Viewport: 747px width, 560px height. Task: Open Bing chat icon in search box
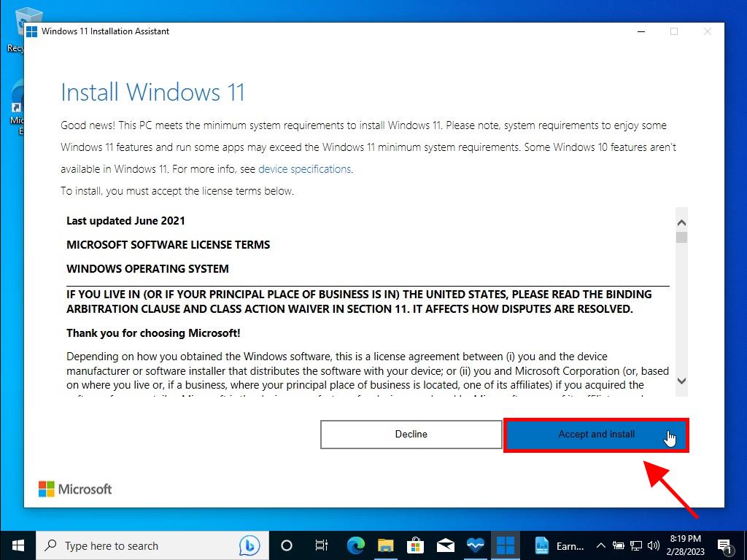[249, 545]
